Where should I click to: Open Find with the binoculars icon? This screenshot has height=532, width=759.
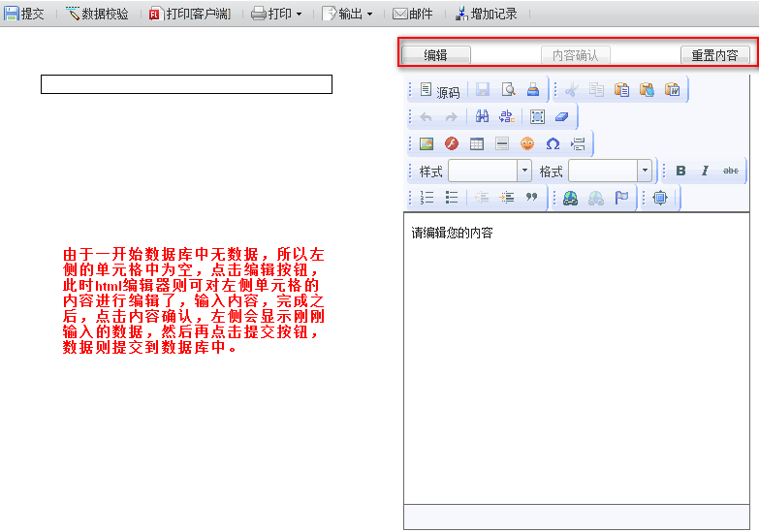point(482,116)
